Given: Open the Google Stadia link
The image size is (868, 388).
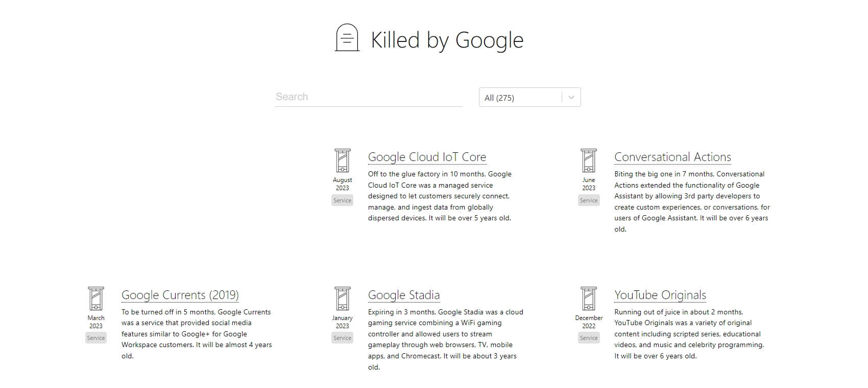Looking at the screenshot, I should [x=403, y=295].
